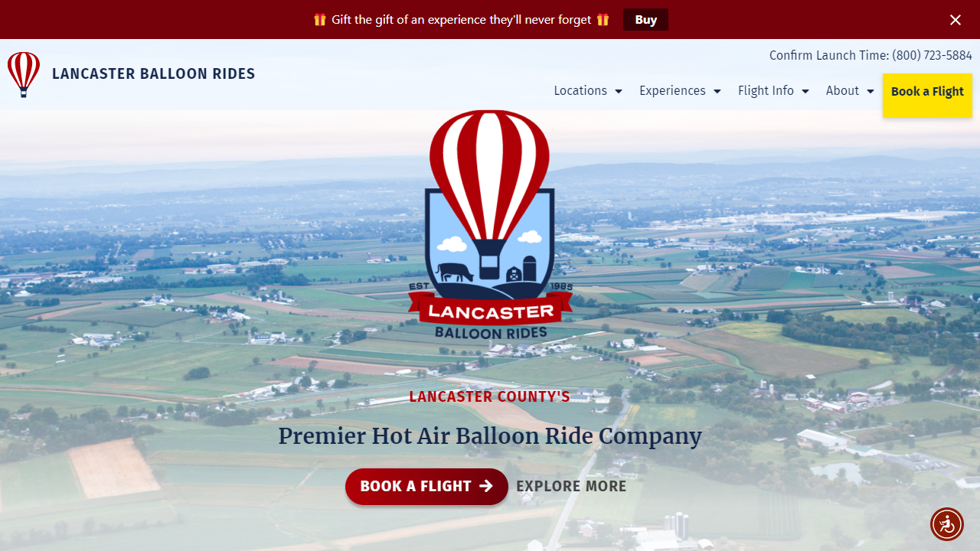Viewport: 980px width, 551px height.
Task: Call the (800) 723-5884 phone link
Action: click(x=932, y=55)
